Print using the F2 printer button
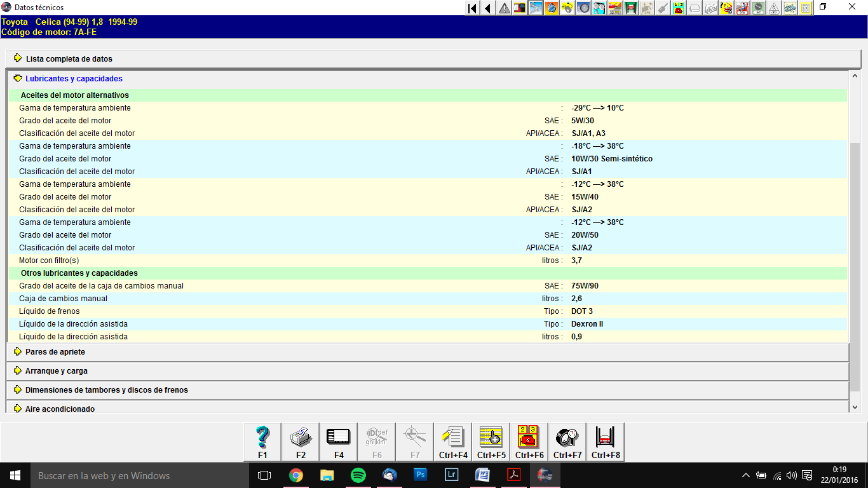The height and width of the screenshot is (488, 868). [301, 442]
